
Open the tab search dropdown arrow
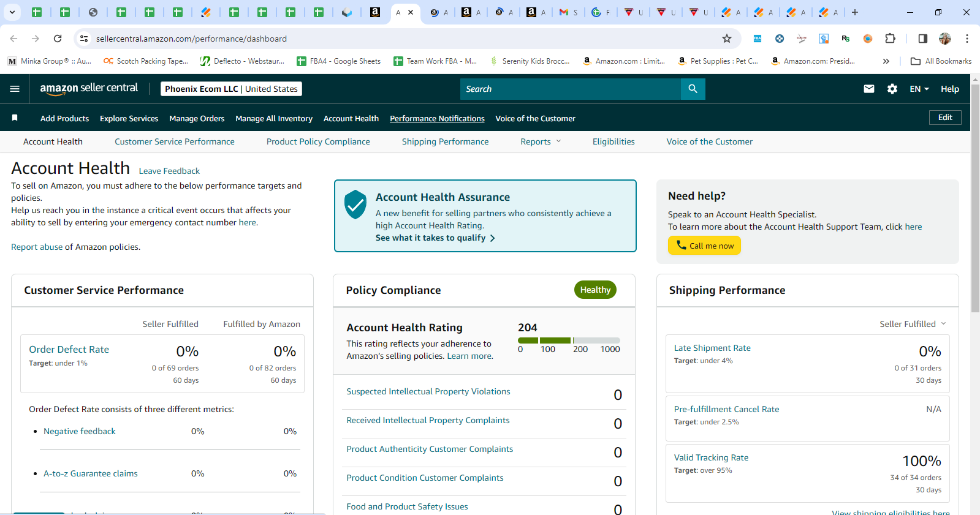[12, 12]
